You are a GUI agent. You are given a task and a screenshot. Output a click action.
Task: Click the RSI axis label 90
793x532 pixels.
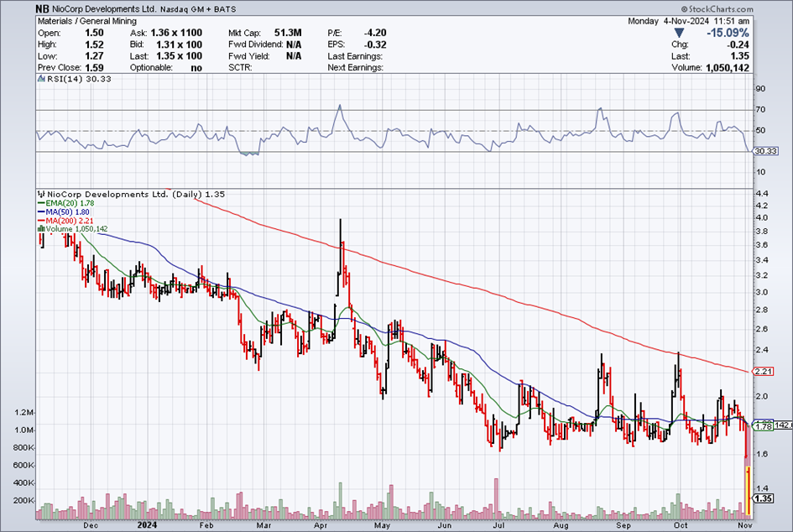pos(760,89)
